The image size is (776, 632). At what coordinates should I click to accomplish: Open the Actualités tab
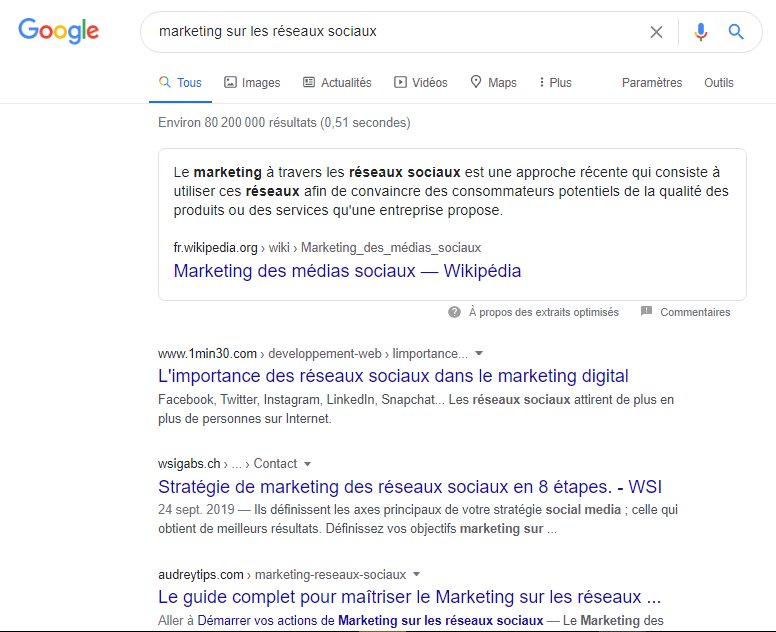(x=337, y=83)
